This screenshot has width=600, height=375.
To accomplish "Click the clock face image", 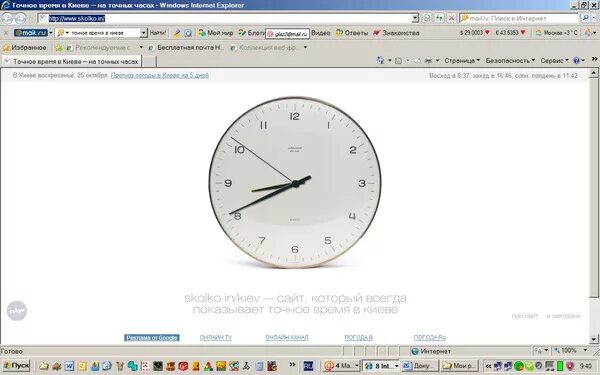I will (295, 182).
